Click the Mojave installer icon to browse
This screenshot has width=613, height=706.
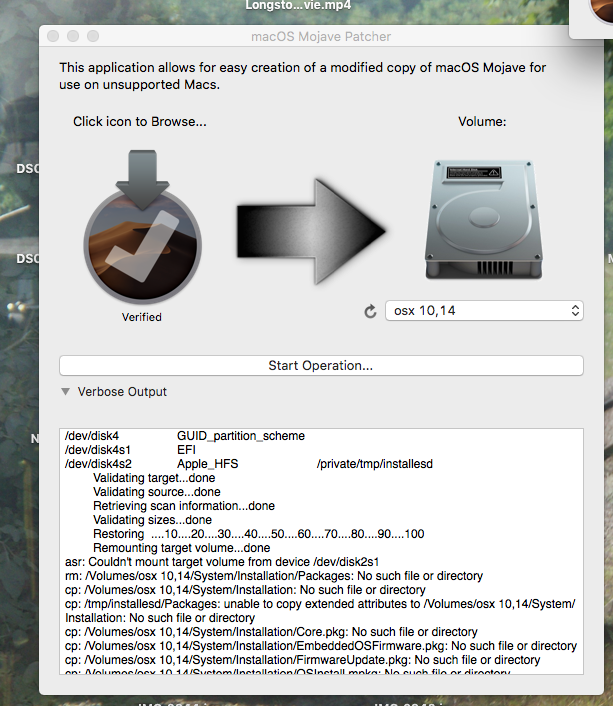click(x=142, y=226)
